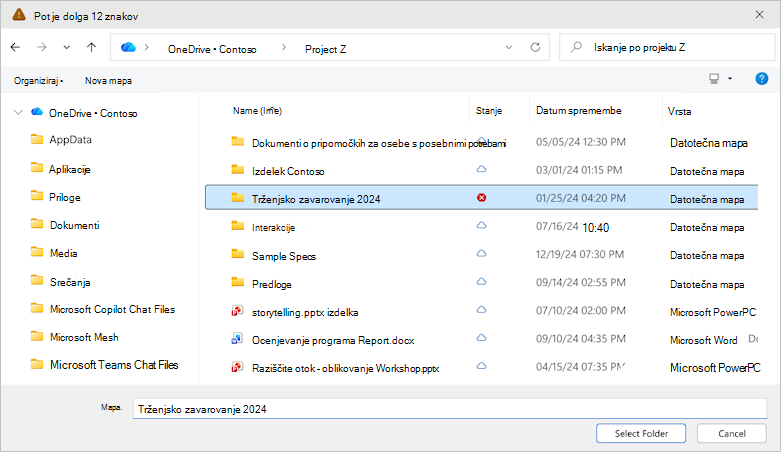Click cloud status icon for Interakcije
781x452 pixels.
[481, 225]
